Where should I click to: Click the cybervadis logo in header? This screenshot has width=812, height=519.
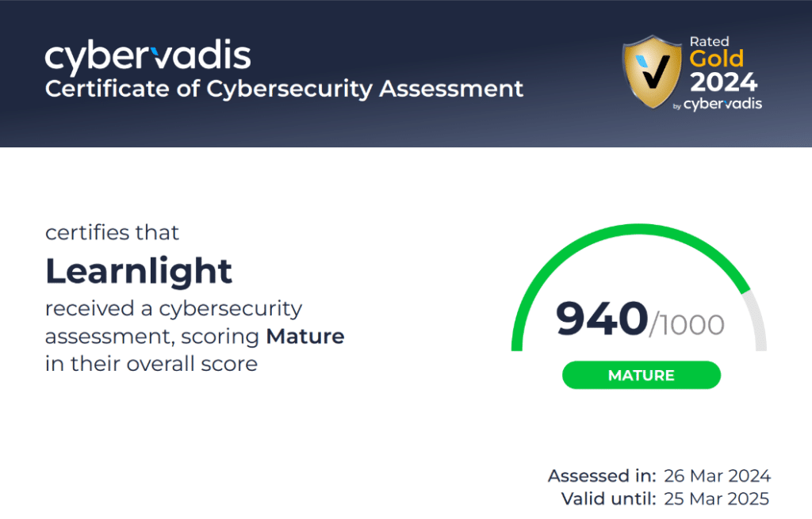tap(147, 56)
